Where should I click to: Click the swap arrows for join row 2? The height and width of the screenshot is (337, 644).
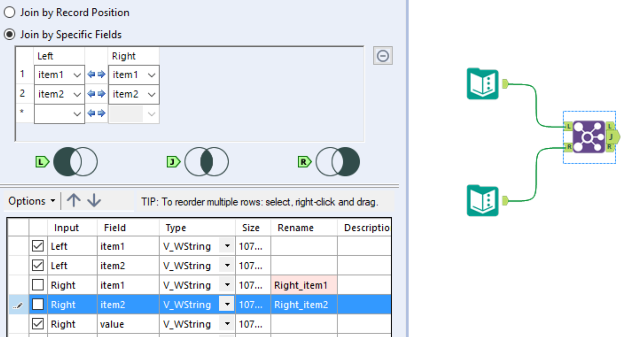(x=96, y=94)
